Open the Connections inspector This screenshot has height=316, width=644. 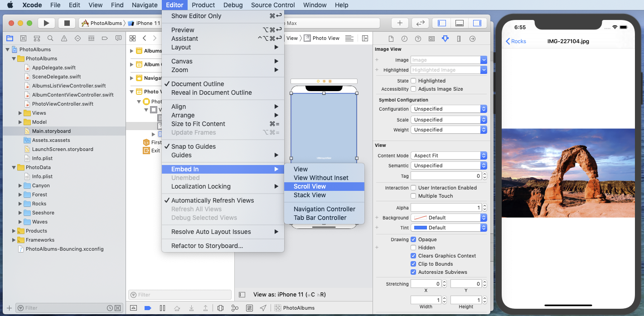tap(472, 39)
